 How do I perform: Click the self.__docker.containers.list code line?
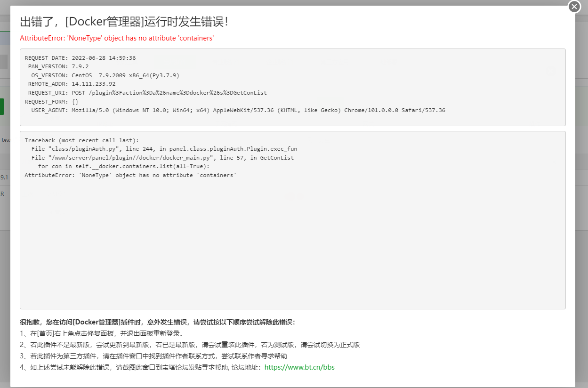pyautogui.click(x=124, y=166)
